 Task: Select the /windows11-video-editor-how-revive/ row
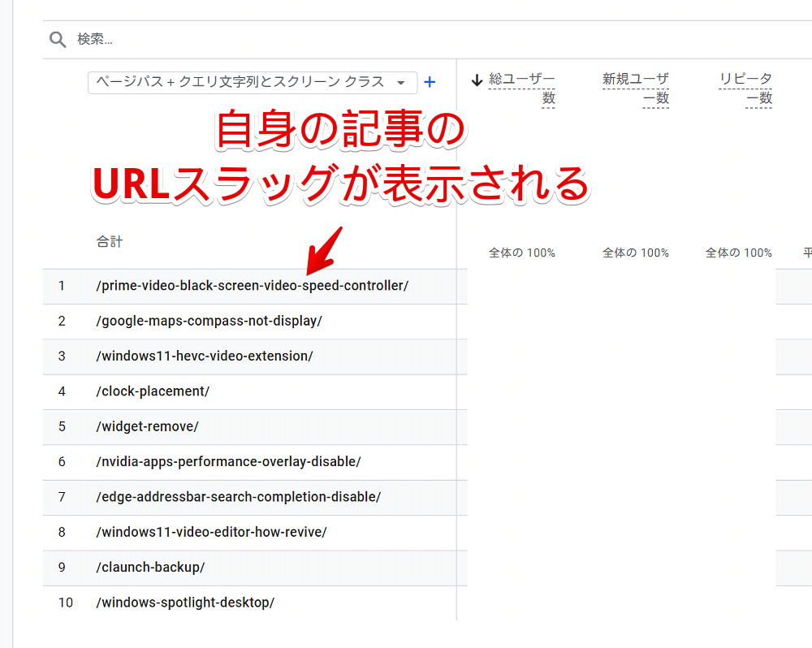click(255, 533)
